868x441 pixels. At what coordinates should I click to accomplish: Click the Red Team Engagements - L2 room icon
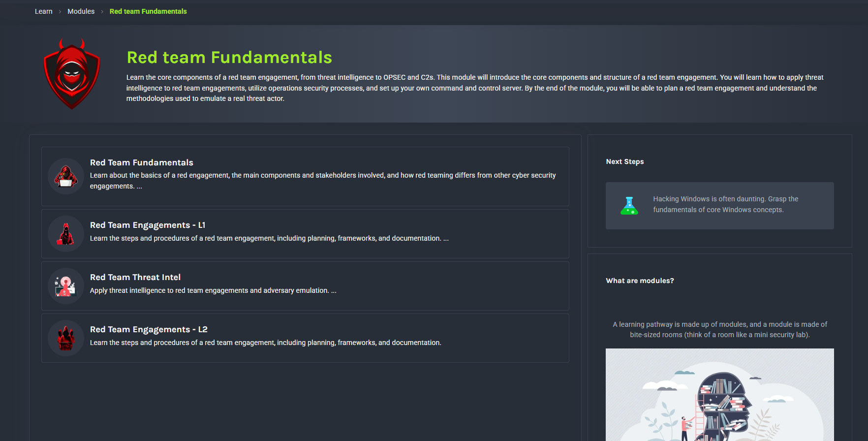point(66,338)
